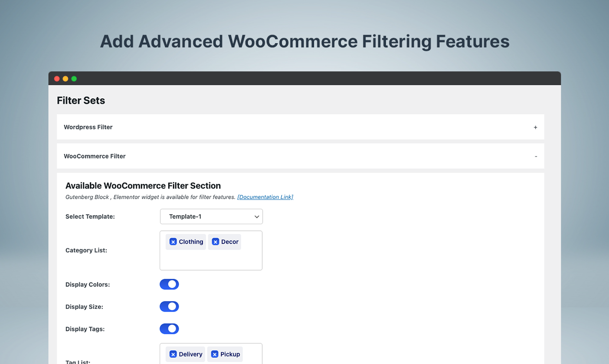609x364 pixels.
Task: Remove the Decor category tag
Action: 215,242
